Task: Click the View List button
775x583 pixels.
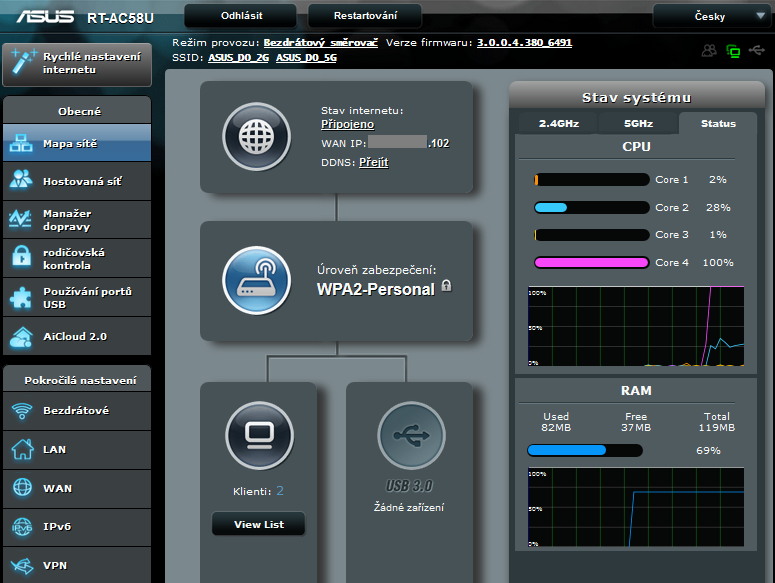Action: (258, 524)
